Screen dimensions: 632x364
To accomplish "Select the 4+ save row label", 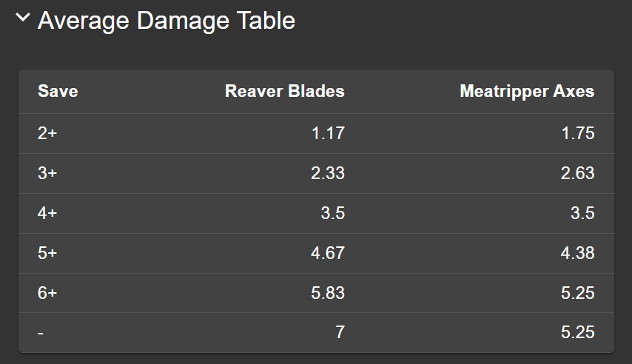I will point(47,214).
